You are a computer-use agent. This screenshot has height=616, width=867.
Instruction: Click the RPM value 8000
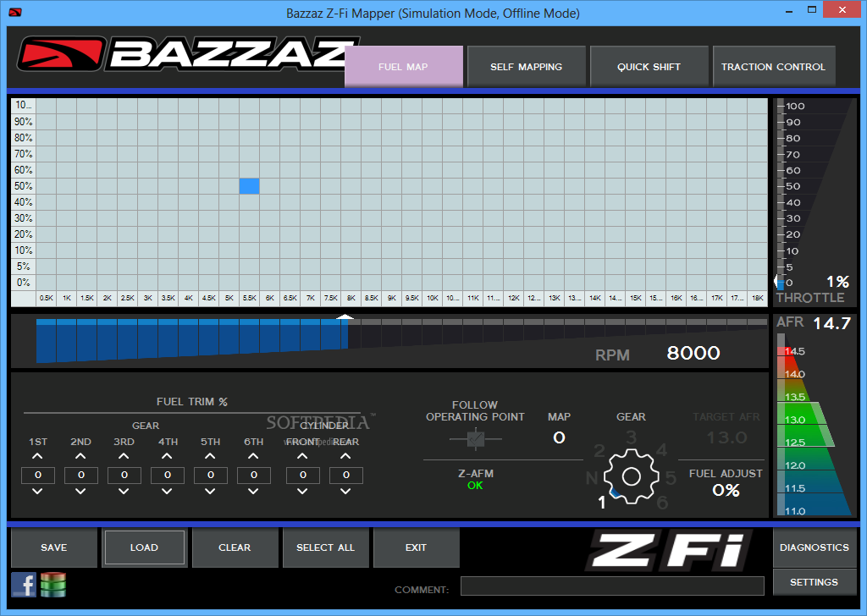pyautogui.click(x=693, y=353)
